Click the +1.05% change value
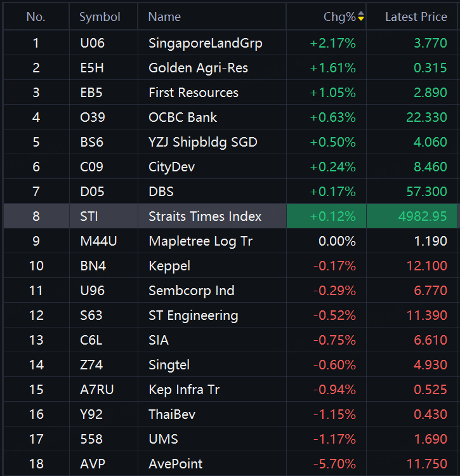 pyautogui.click(x=332, y=93)
